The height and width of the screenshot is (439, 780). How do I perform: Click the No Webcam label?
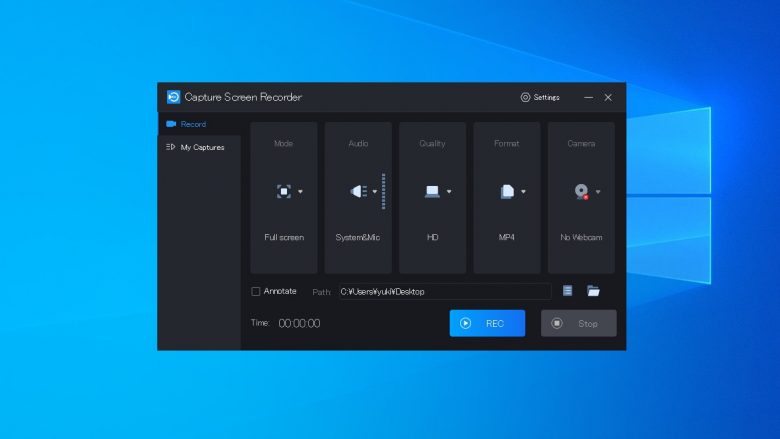[581, 237]
